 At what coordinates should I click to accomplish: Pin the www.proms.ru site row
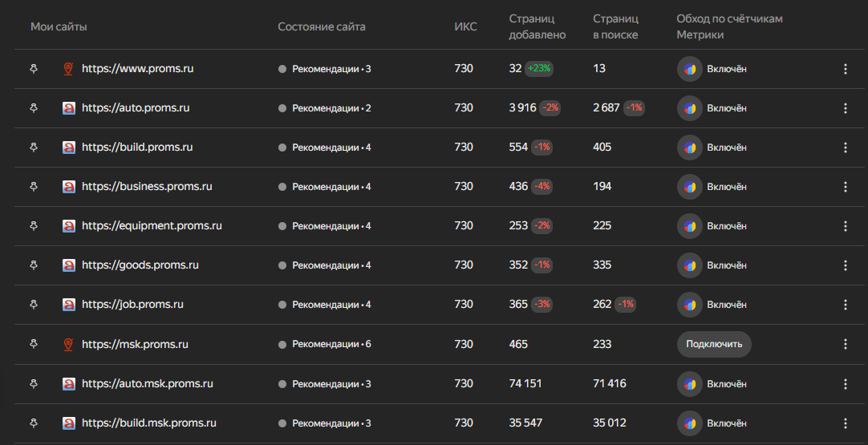(34, 69)
